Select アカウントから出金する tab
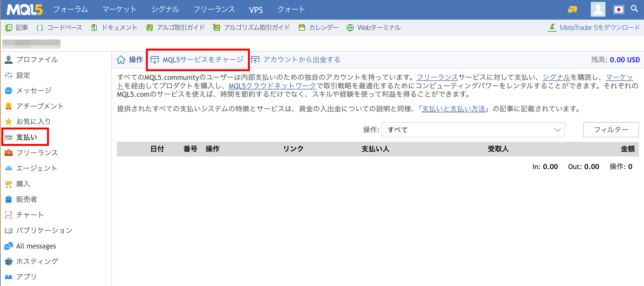The height and width of the screenshot is (286, 644). click(296, 60)
